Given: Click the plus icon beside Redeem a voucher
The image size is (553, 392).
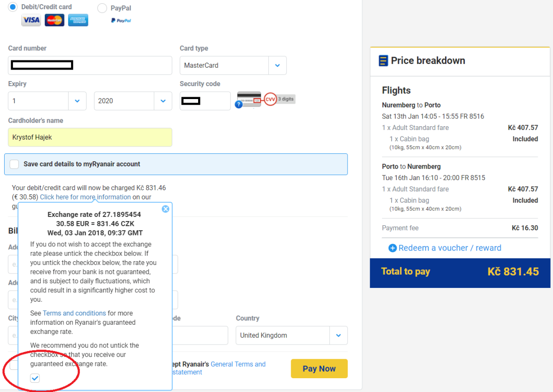Looking at the screenshot, I should (x=393, y=248).
